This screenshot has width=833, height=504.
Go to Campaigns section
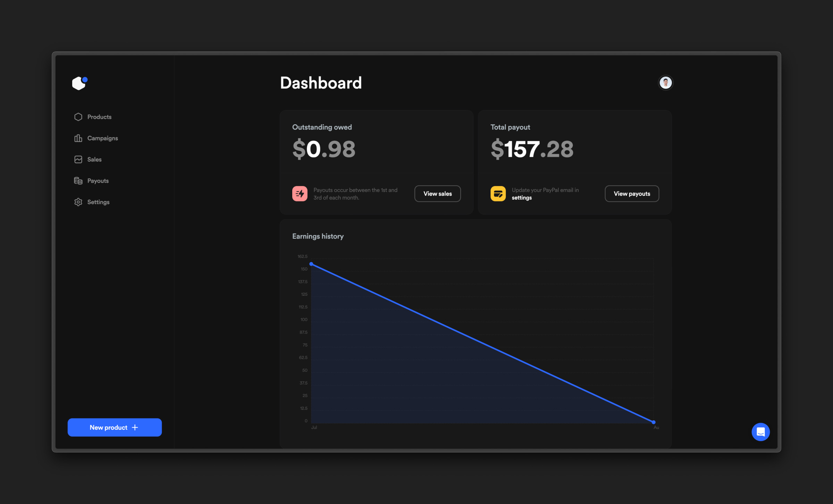pyautogui.click(x=102, y=138)
